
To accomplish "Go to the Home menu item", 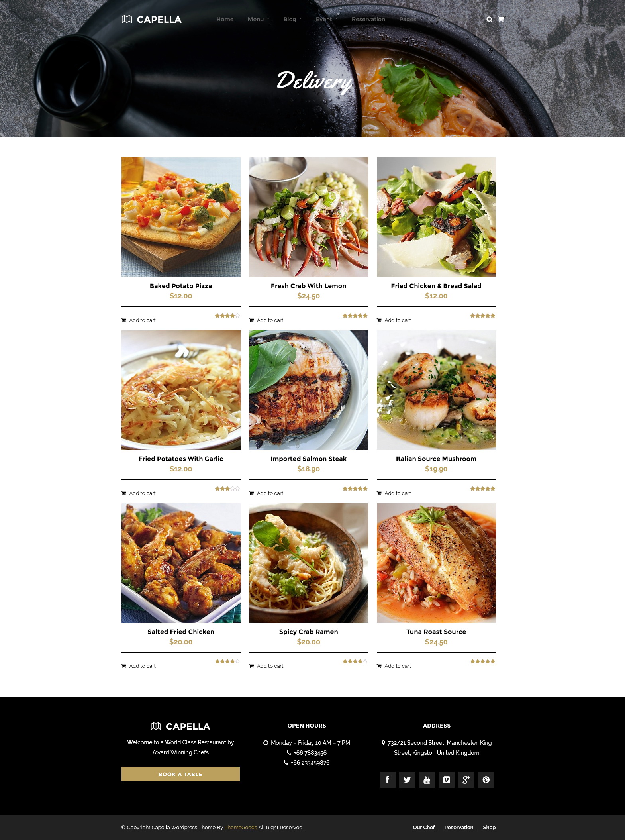I will [x=225, y=19].
